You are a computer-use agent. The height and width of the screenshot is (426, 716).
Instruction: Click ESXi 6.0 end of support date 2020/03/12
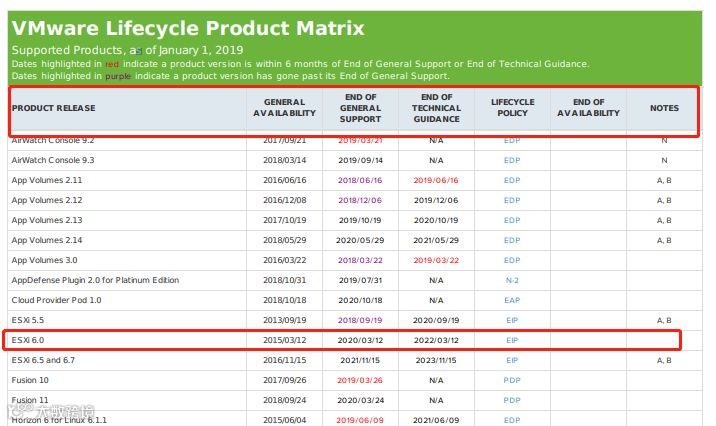click(x=360, y=340)
